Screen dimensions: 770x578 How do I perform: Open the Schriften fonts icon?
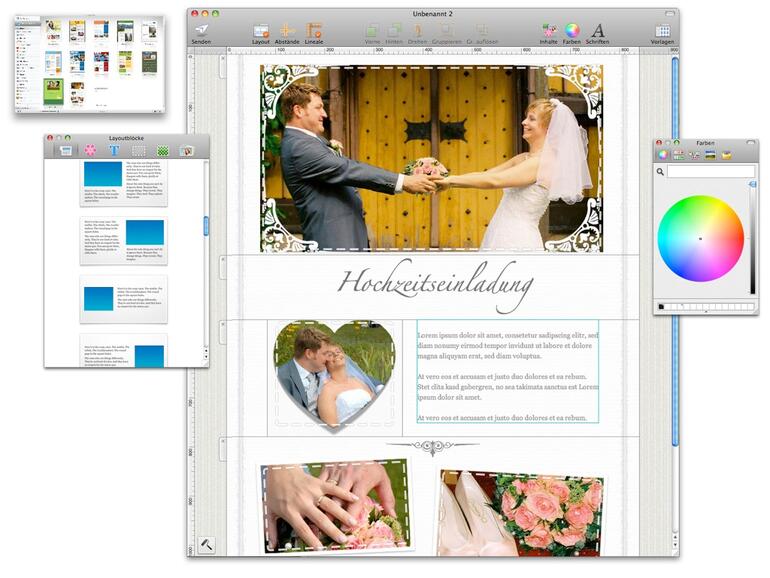(598, 31)
